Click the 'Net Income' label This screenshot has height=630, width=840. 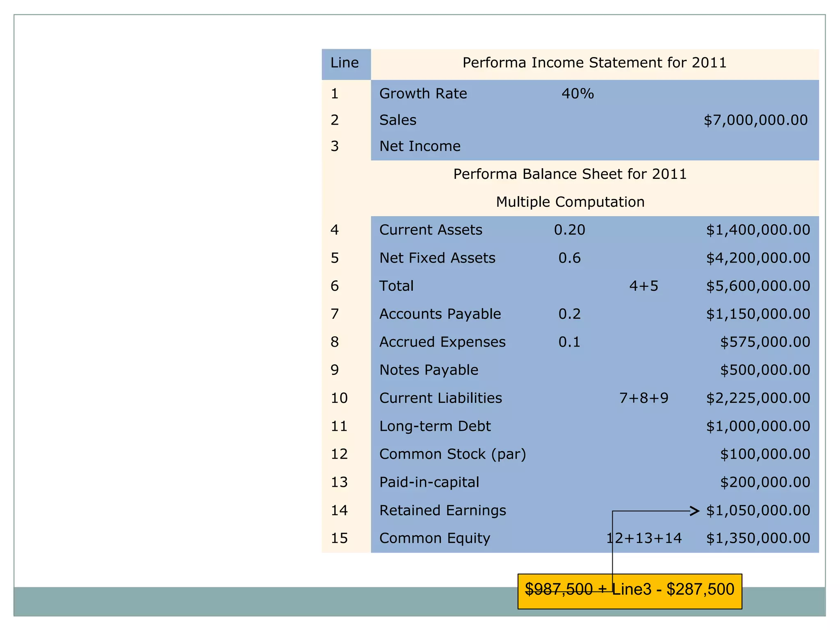coord(420,146)
